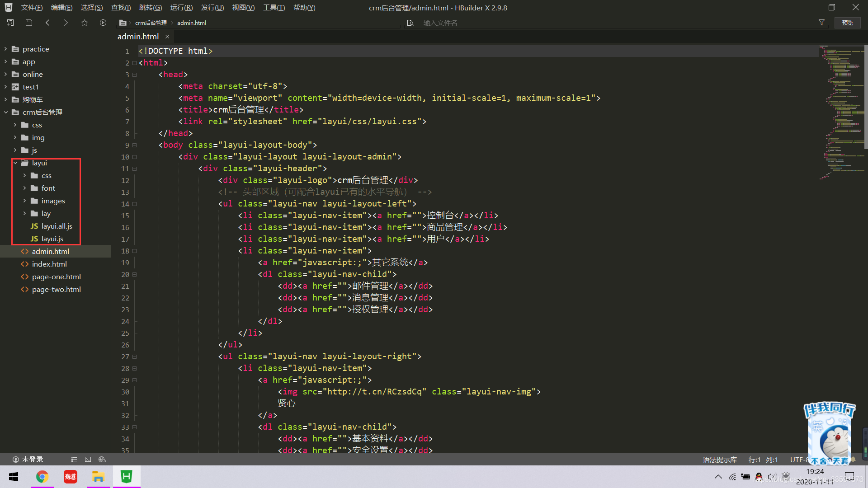Click the code minimap on the right

coord(841,113)
